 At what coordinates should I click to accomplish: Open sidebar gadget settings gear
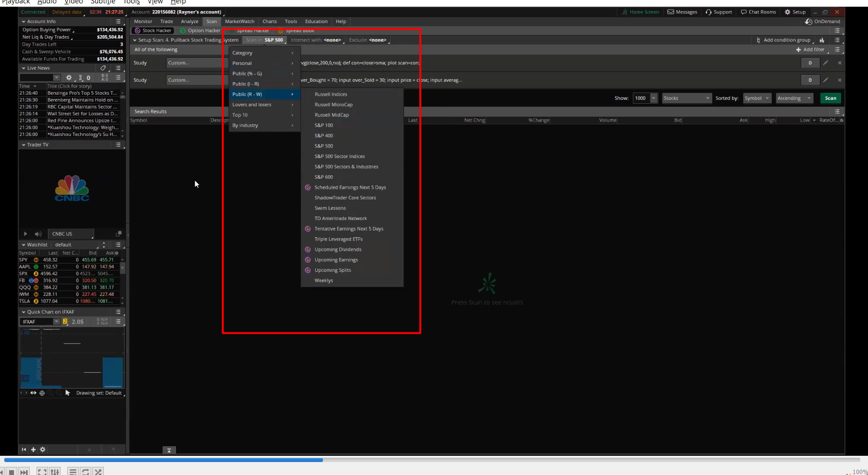[x=43, y=450]
